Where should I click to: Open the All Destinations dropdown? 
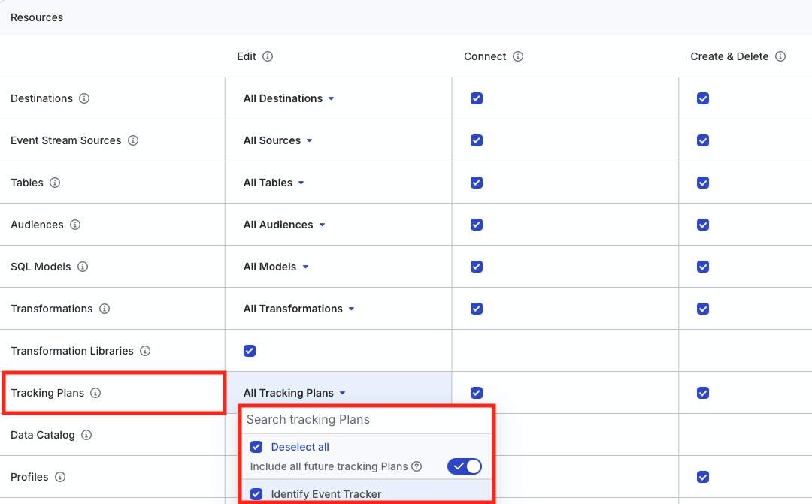click(x=288, y=98)
